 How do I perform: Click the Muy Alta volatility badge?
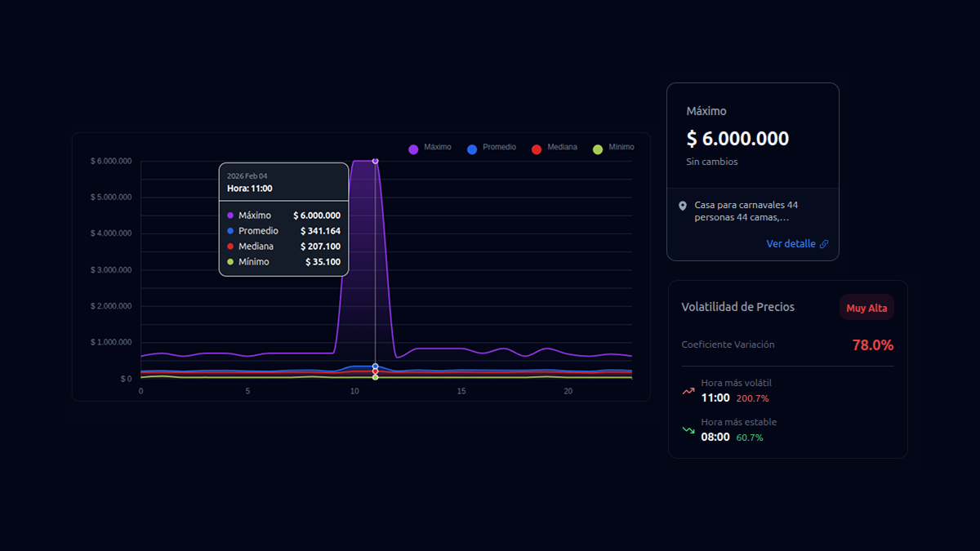pos(866,308)
